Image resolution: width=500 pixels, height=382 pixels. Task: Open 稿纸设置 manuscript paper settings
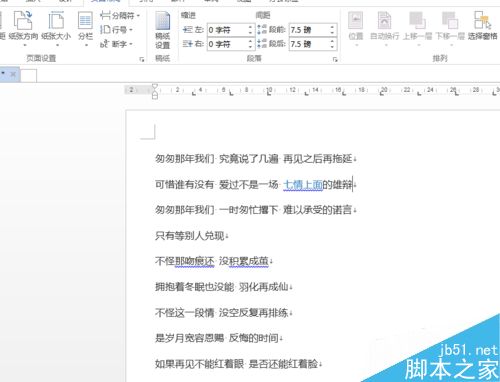163,30
